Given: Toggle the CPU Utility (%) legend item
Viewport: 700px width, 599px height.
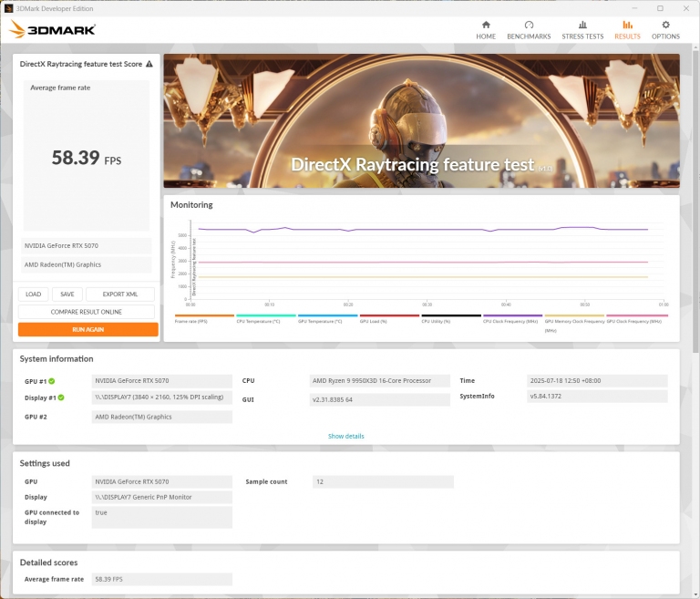Looking at the screenshot, I should pyautogui.click(x=451, y=319).
